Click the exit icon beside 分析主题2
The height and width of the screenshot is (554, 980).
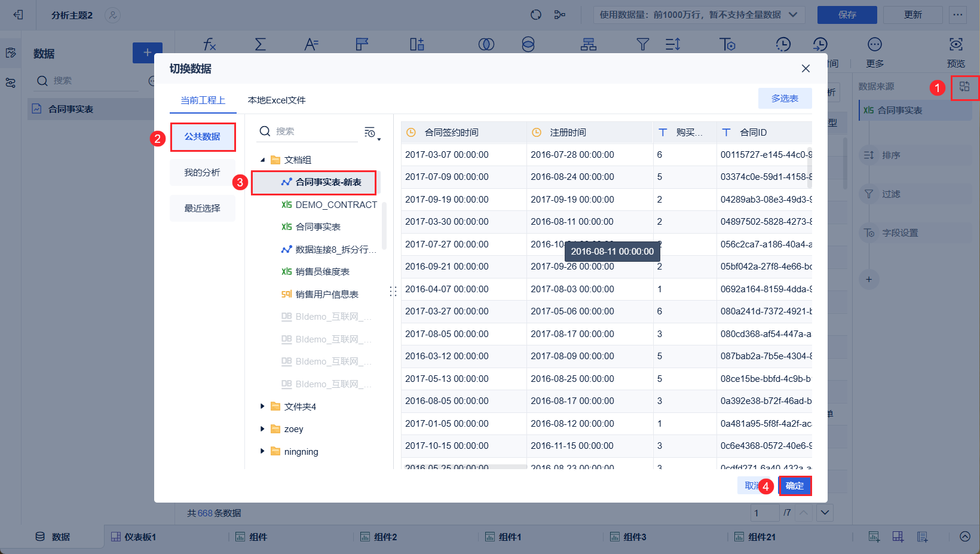tap(19, 15)
